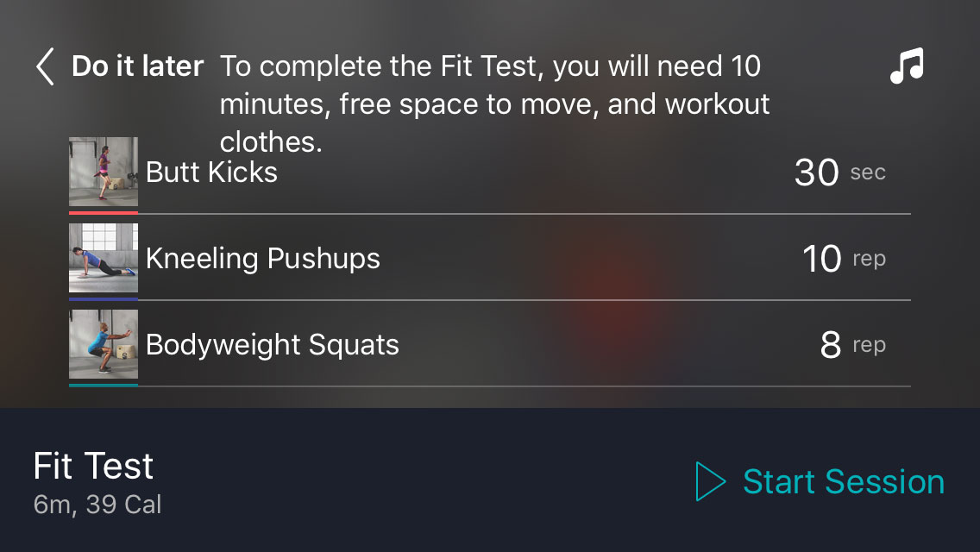Tap the Start Session text

coord(843,482)
